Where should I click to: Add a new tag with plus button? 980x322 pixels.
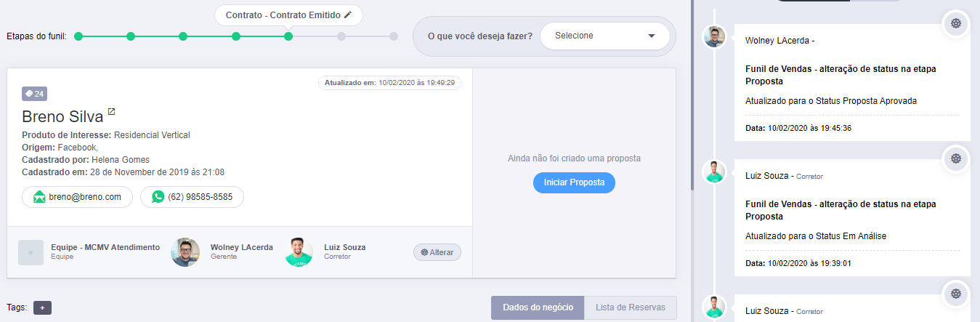point(42,307)
